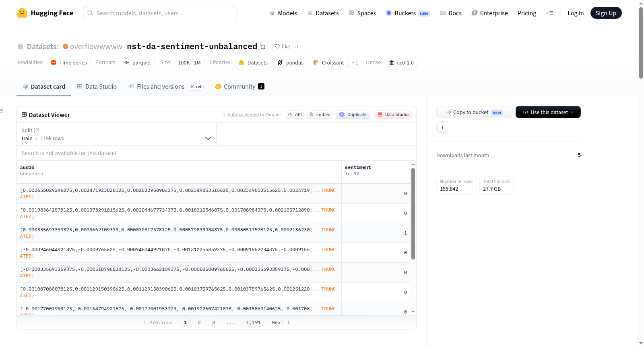Open Buckets in top navigation
The height and width of the screenshot is (347, 644).
[x=408, y=13]
